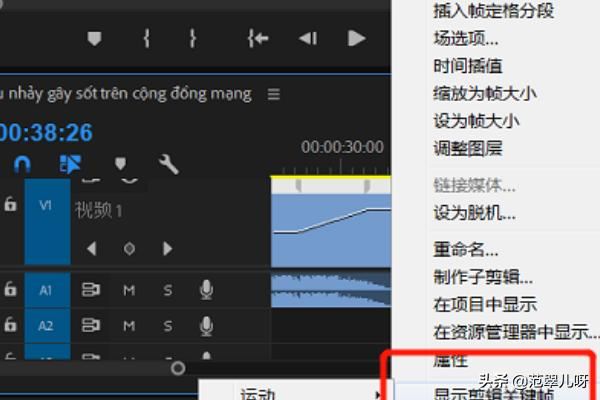Screen dimensions: 600x400
Task: Step back one frame
Action: (308, 39)
